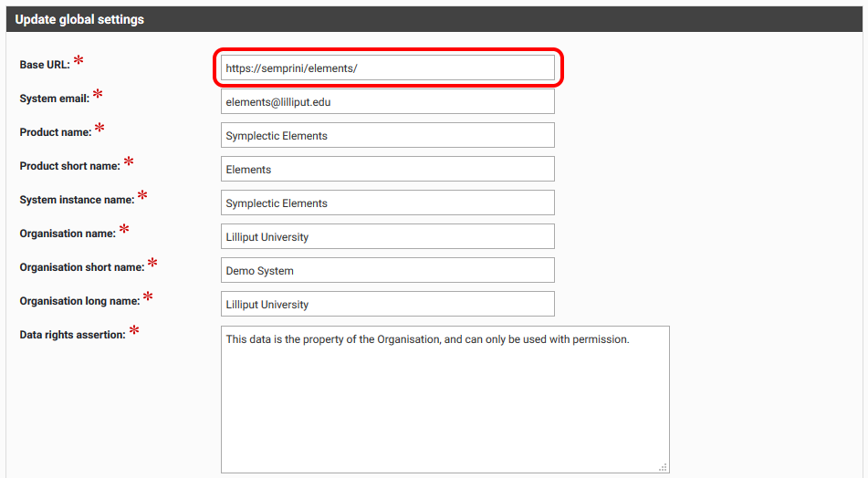868x478 pixels.
Task: Click the textarea resize handle corner
Action: pyautogui.click(x=664, y=467)
